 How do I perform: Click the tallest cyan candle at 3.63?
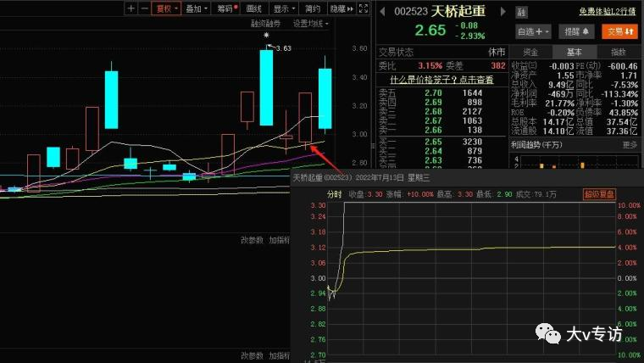tap(266, 87)
